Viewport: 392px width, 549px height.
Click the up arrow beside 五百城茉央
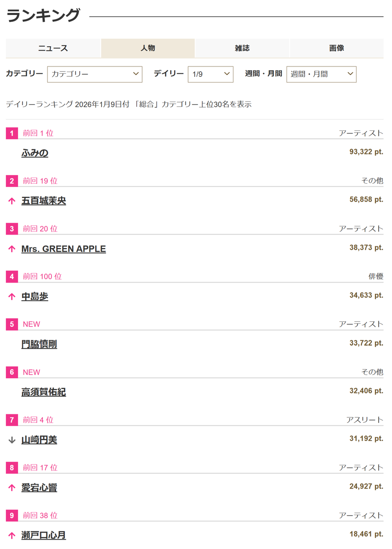pyautogui.click(x=12, y=201)
